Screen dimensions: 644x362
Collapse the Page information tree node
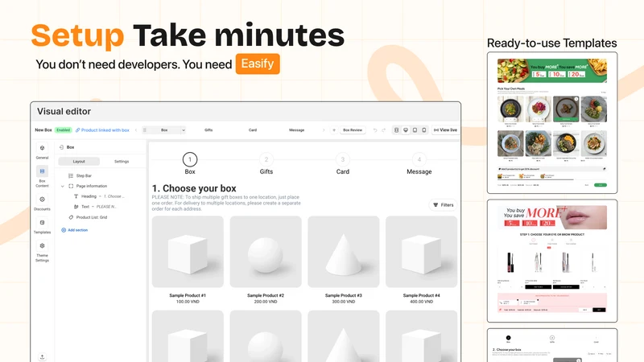click(x=63, y=187)
